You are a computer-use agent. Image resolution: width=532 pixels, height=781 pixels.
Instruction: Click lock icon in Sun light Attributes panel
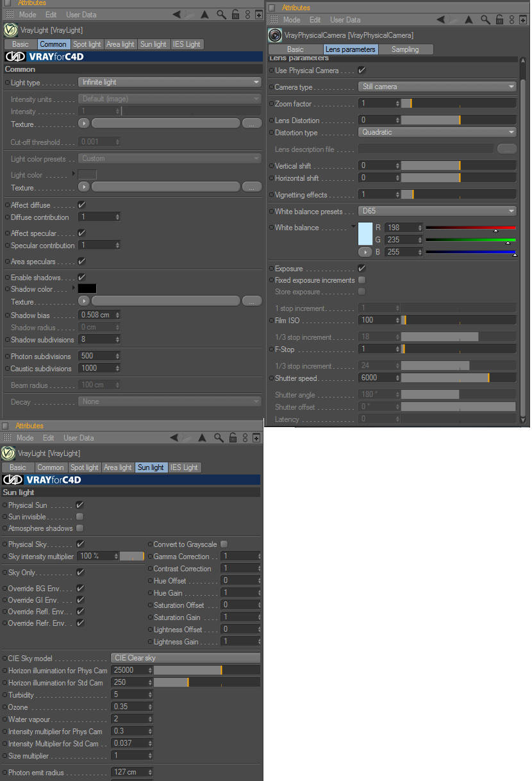233,438
